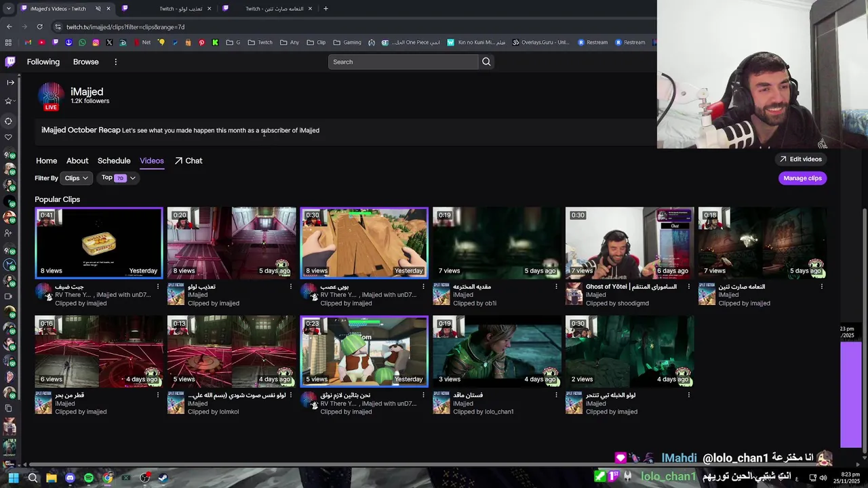The image size is (868, 488).
Task: Click the address bar URL
Action: [x=125, y=27]
